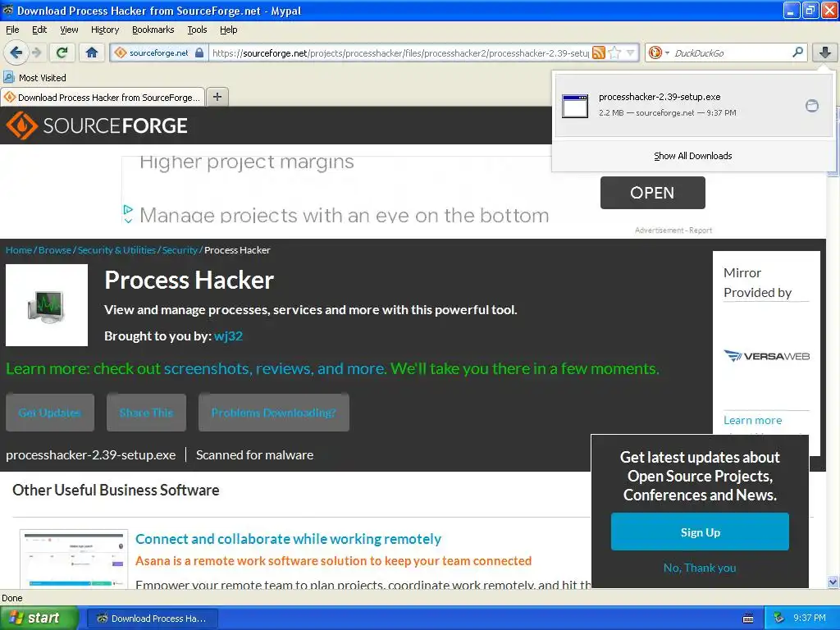Open a new tab with the plus button
This screenshot has width=840, height=630.
tap(217, 97)
